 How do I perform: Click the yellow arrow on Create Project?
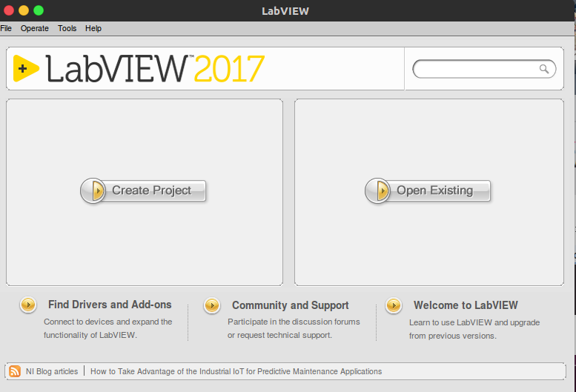tap(98, 190)
